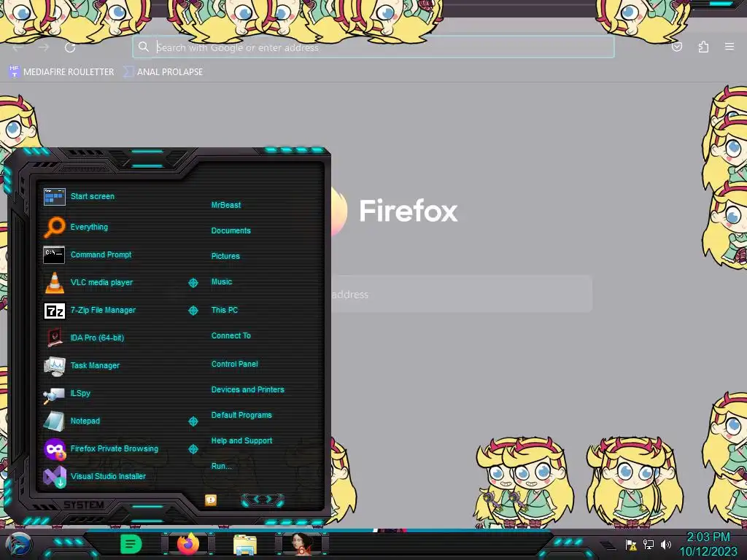Open Devices and Printers
The width and height of the screenshot is (747, 560).
click(248, 389)
